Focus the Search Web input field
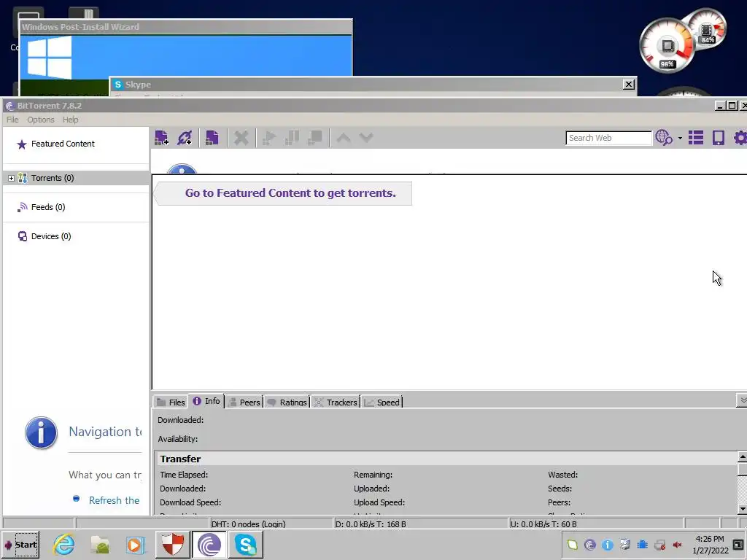Image resolution: width=747 pixels, height=560 pixels. click(x=608, y=138)
